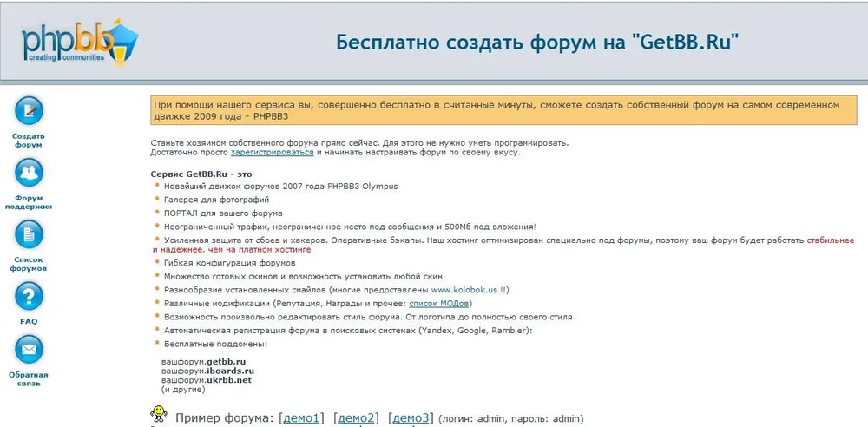
Task: Click the Обратная связь envelope icon
Action: [x=29, y=350]
